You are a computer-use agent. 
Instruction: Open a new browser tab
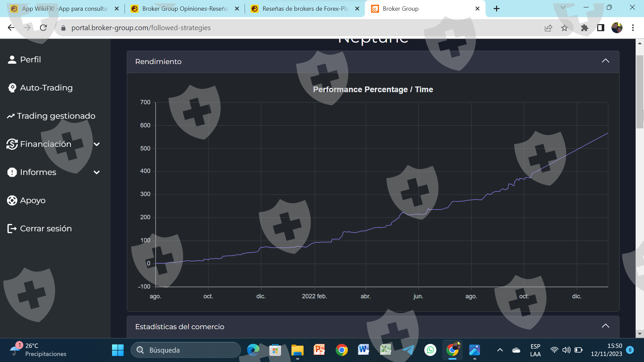496,9
